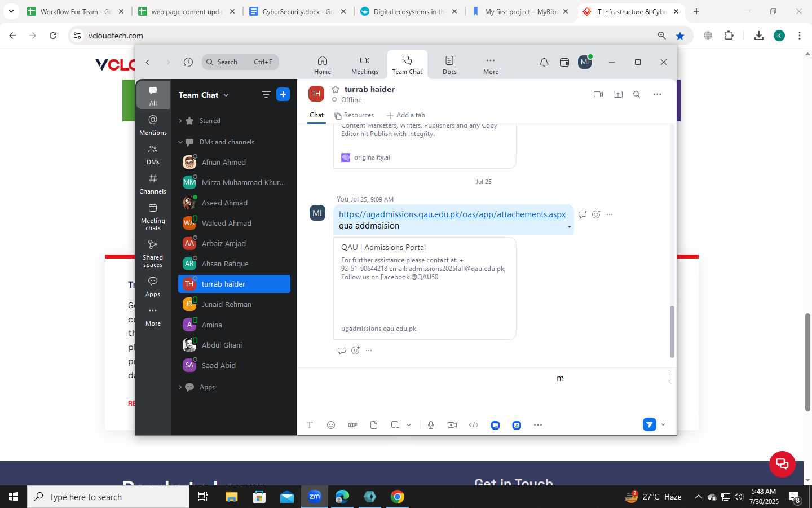Viewport: 812px width, 508px height.
Task: Add reaction to QAU link message
Action: [x=596, y=214]
